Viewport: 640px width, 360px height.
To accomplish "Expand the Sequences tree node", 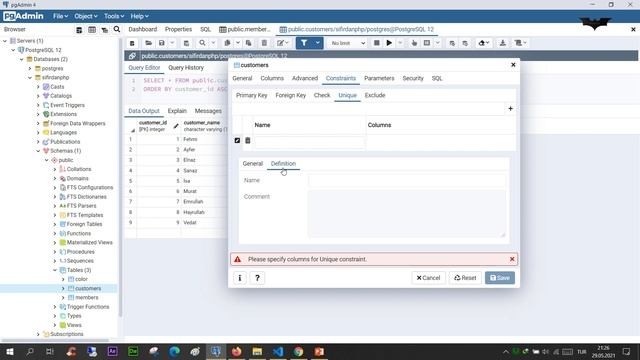I will click(x=55, y=261).
